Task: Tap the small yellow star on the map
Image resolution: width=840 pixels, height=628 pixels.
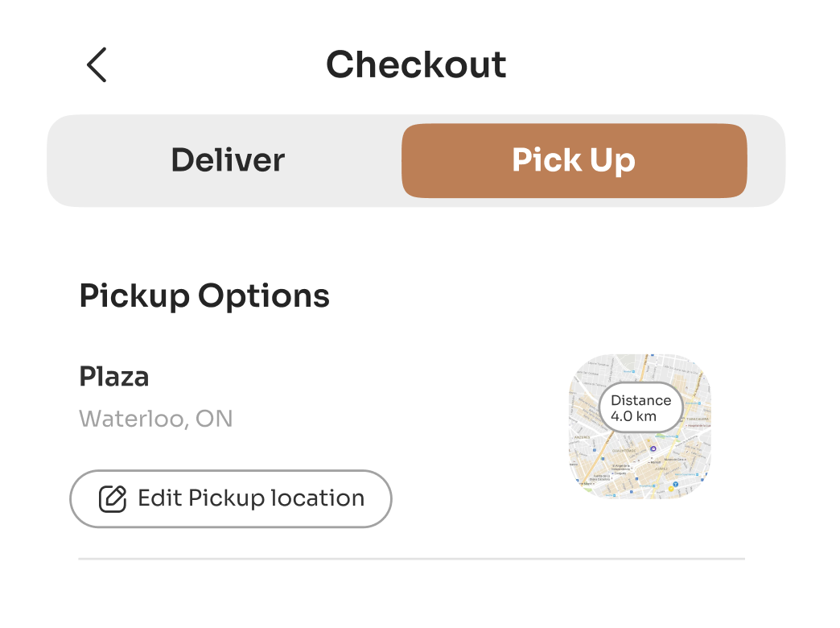Action: pos(649,440)
